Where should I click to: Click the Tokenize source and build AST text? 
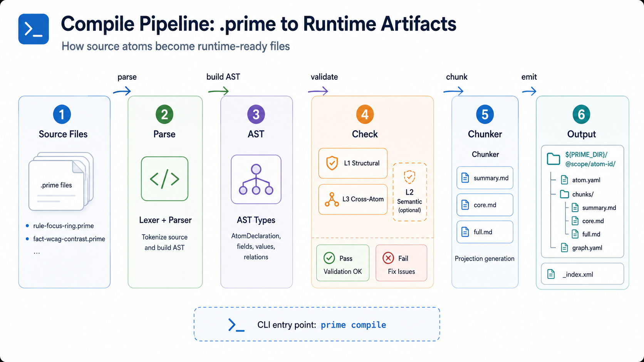pyautogui.click(x=164, y=242)
